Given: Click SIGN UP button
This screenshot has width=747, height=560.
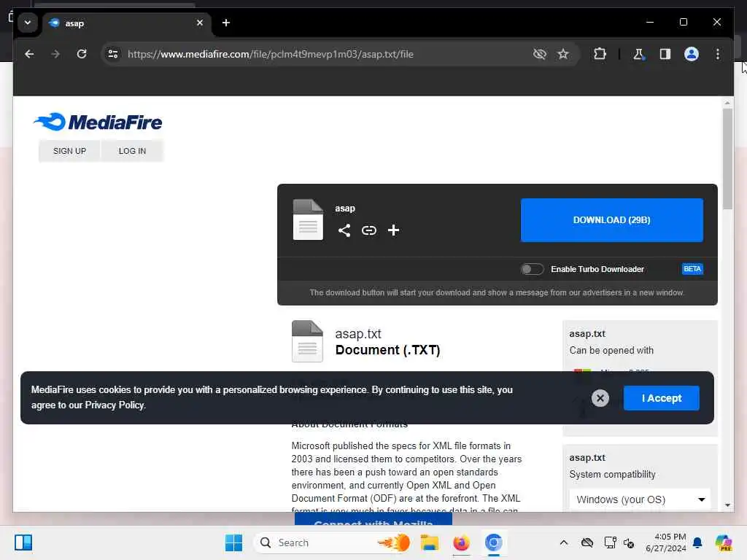Looking at the screenshot, I should coord(69,151).
